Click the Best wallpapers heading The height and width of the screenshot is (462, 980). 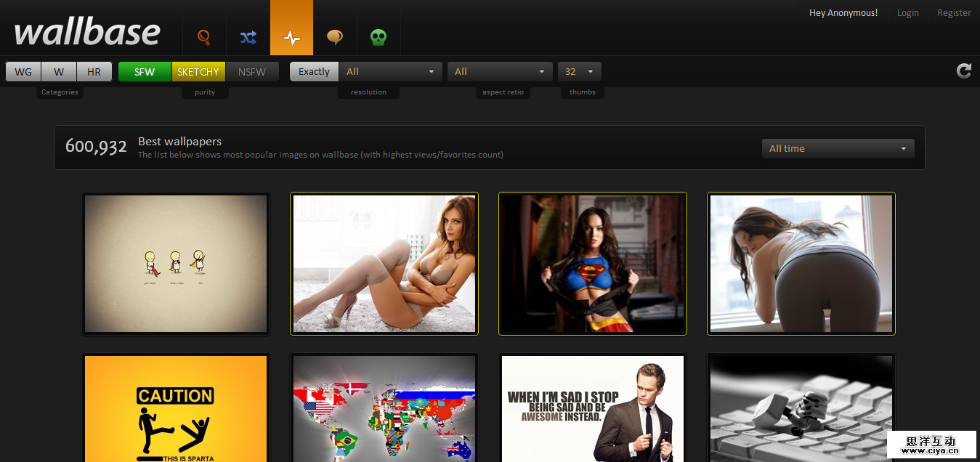(x=179, y=141)
